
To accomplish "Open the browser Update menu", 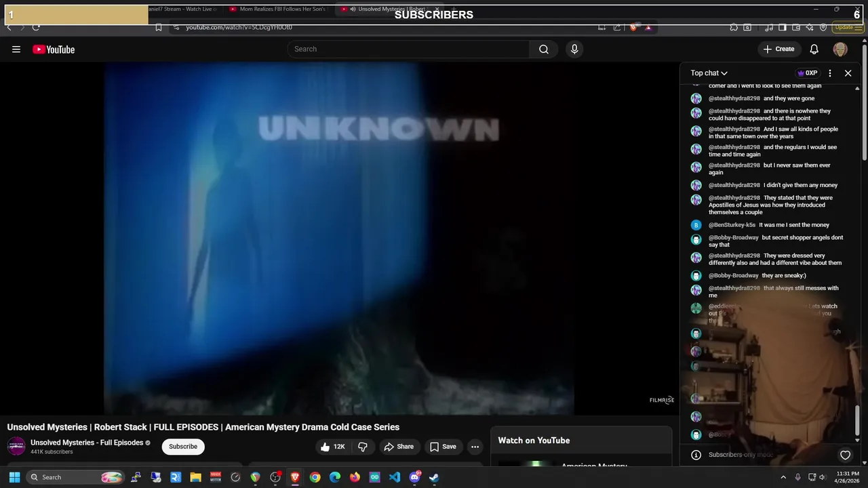I will tap(848, 27).
